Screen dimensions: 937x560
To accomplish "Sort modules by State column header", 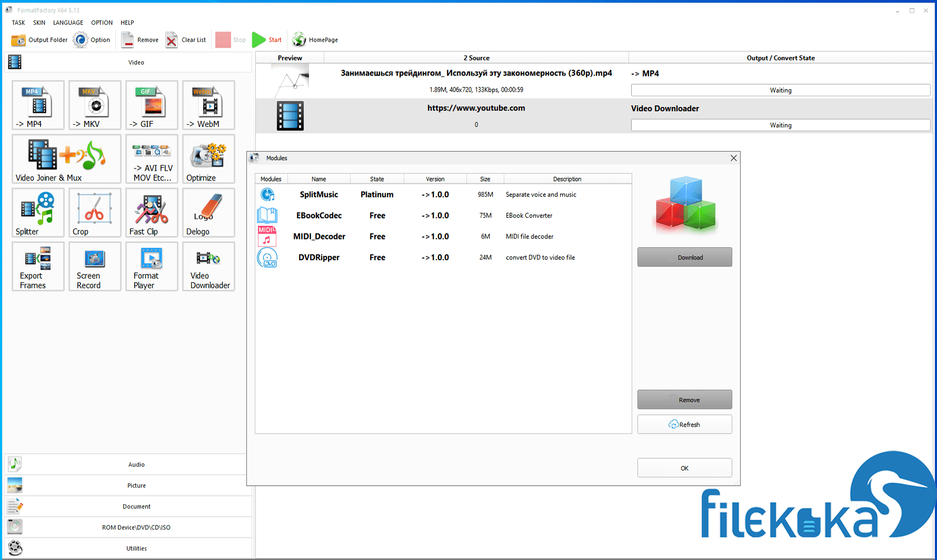I will pos(377,179).
